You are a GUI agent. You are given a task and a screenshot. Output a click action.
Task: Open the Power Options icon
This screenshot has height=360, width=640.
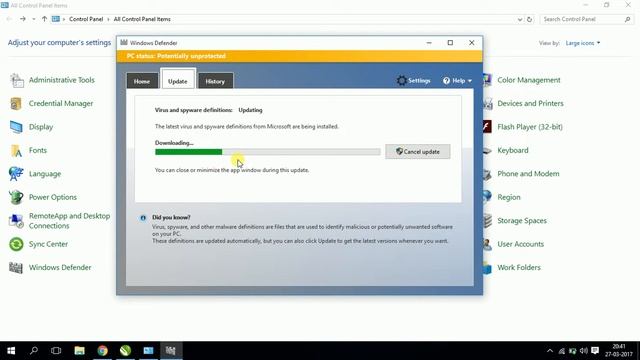tap(16, 197)
